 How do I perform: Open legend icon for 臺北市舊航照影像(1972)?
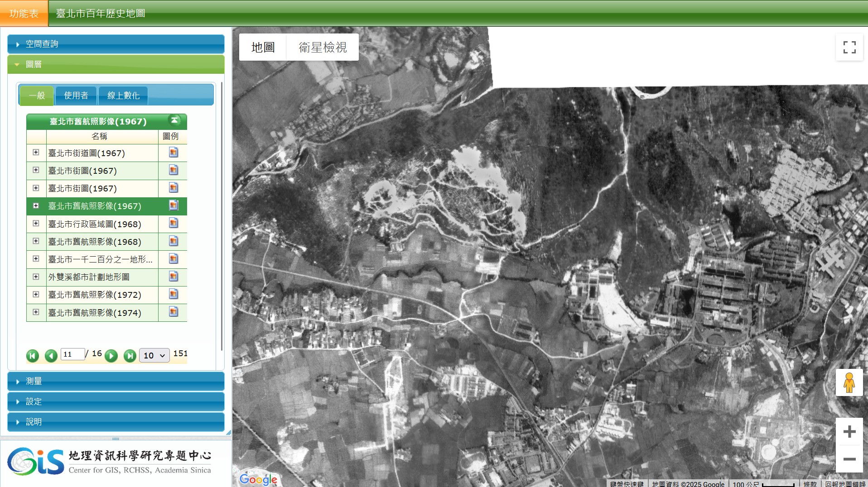pos(173,294)
